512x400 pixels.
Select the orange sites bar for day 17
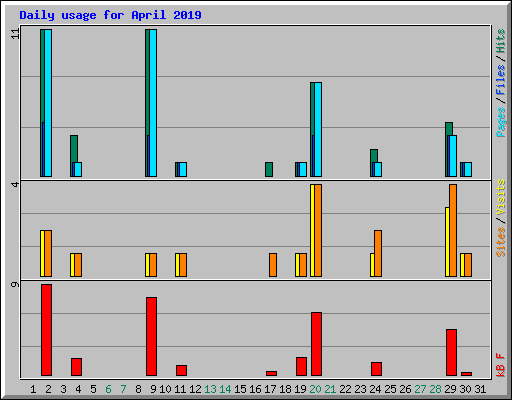(273, 265)
